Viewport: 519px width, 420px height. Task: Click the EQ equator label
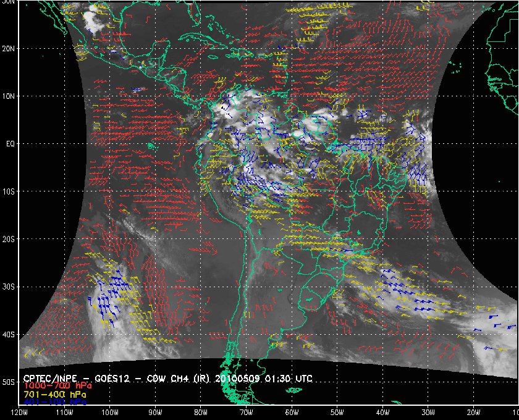(x=11, y=144)
